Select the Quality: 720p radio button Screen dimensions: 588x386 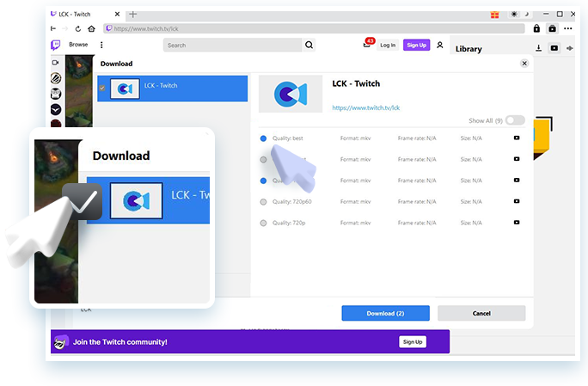click(x=263, y=223)
